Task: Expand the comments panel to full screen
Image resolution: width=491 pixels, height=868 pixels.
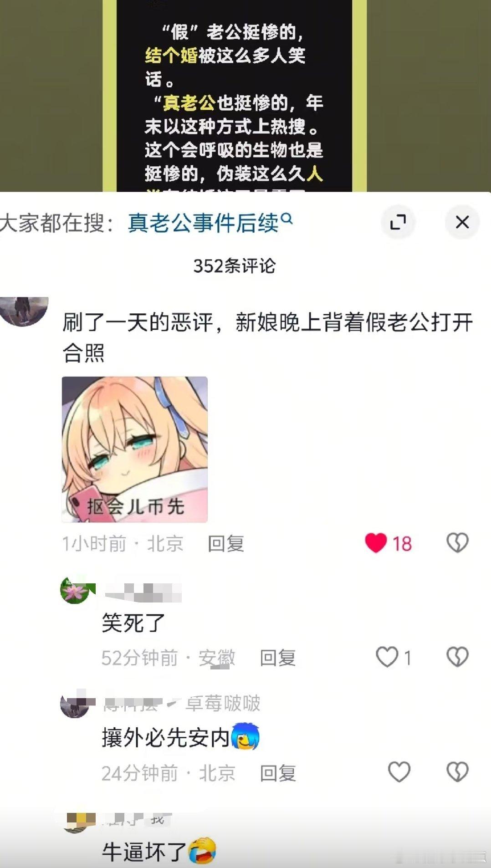Action: point(398,222)
